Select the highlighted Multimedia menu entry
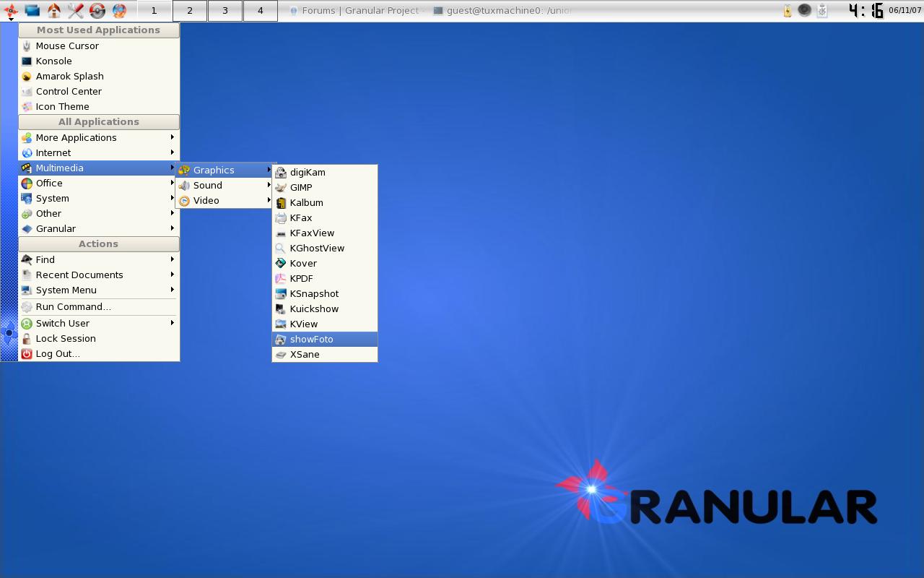The width and height of the screenshot is (924, 578). [99, 168]
